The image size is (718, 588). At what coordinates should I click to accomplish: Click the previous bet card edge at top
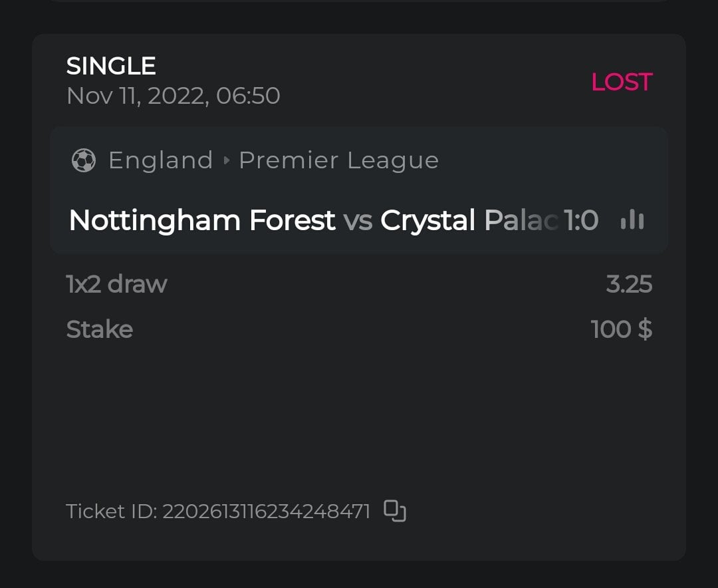(x=359, y=1)
